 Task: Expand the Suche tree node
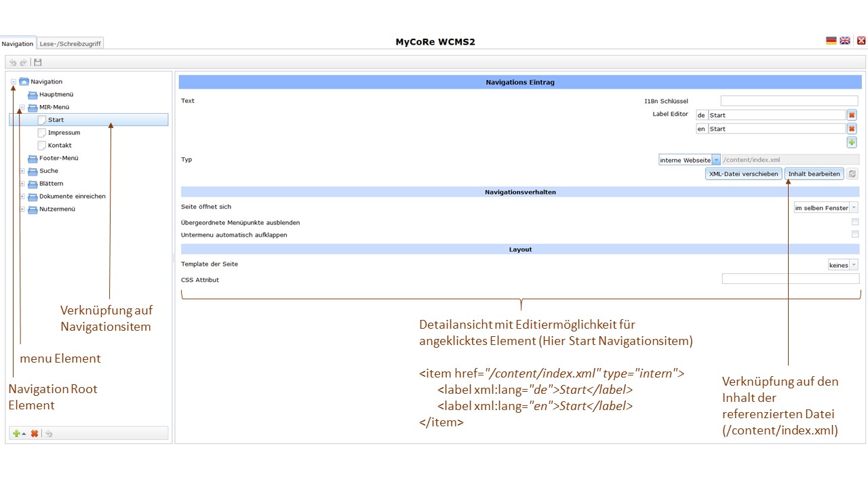[22, 171]
